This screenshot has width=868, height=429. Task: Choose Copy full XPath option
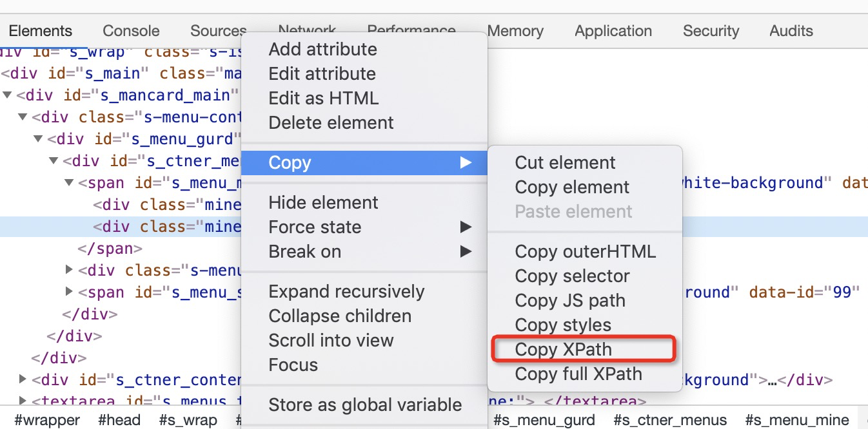tap(578, 374)
